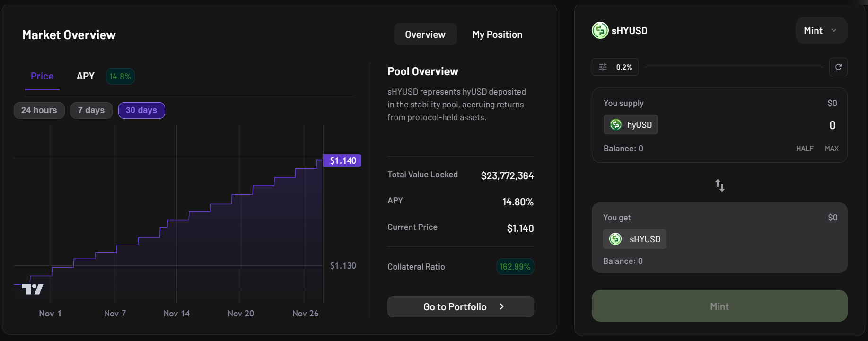The width and height of the screenshot is (868, 341).
Task: Click MAX to supply full balance
Action: click(831, 149)
